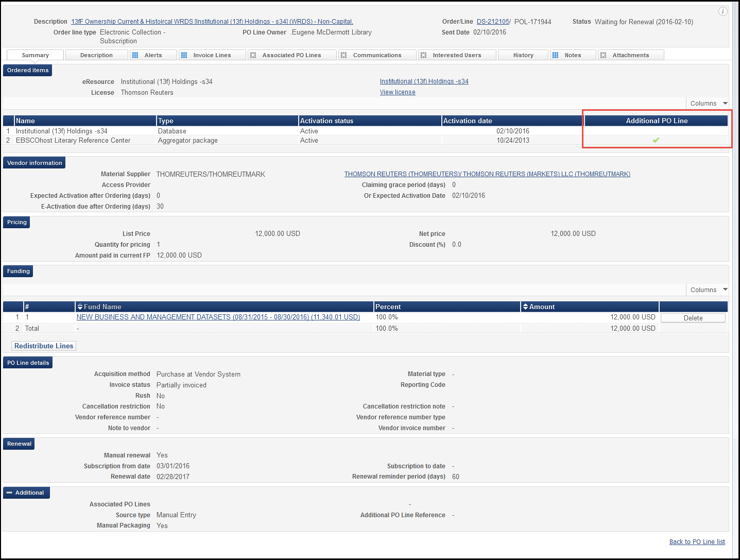Click green checkmark in Additional PO Line column

(656, 140)
